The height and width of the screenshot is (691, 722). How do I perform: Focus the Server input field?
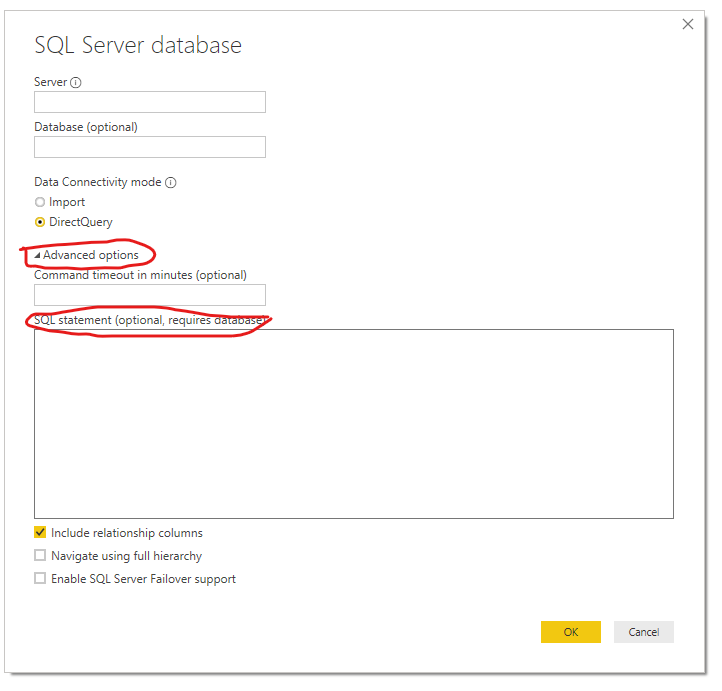coord(150,102)
